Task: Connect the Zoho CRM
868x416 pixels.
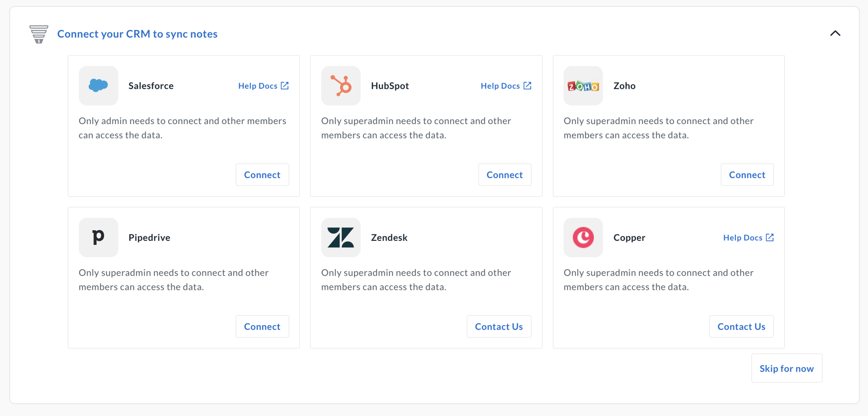Action: [747, 175]
